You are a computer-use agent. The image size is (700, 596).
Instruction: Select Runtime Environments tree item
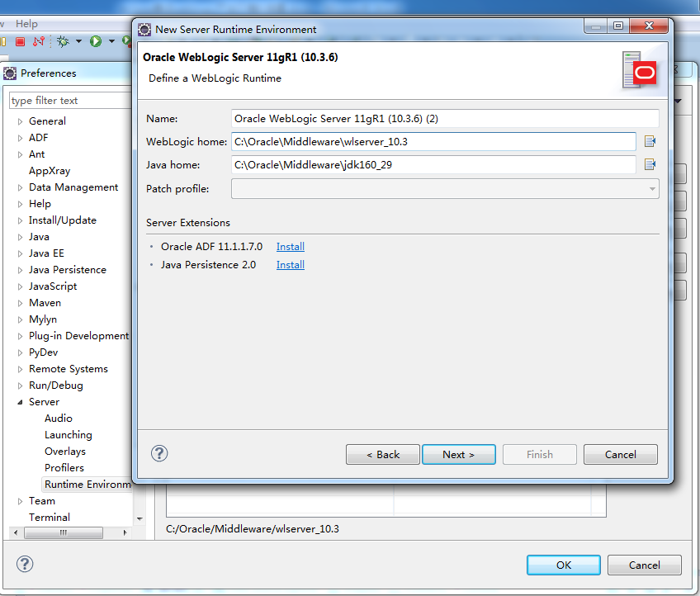coord(87,485)
